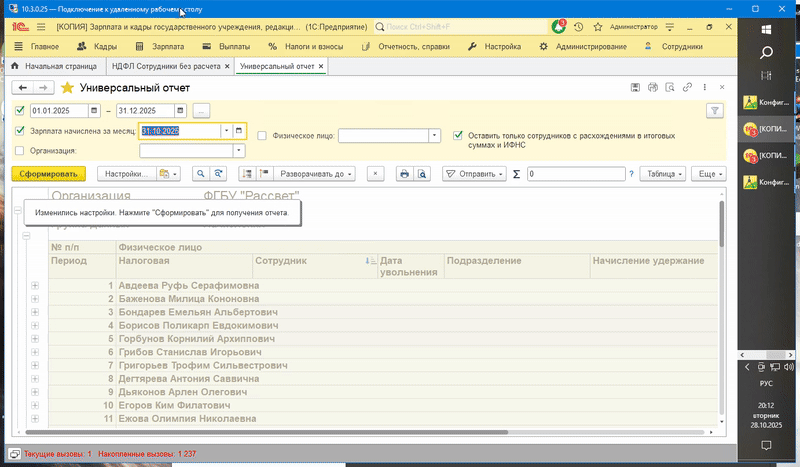Open calendar for start date 01.01.2025
Viewport: 800px width, 467px height.
(x=94, y=111)
